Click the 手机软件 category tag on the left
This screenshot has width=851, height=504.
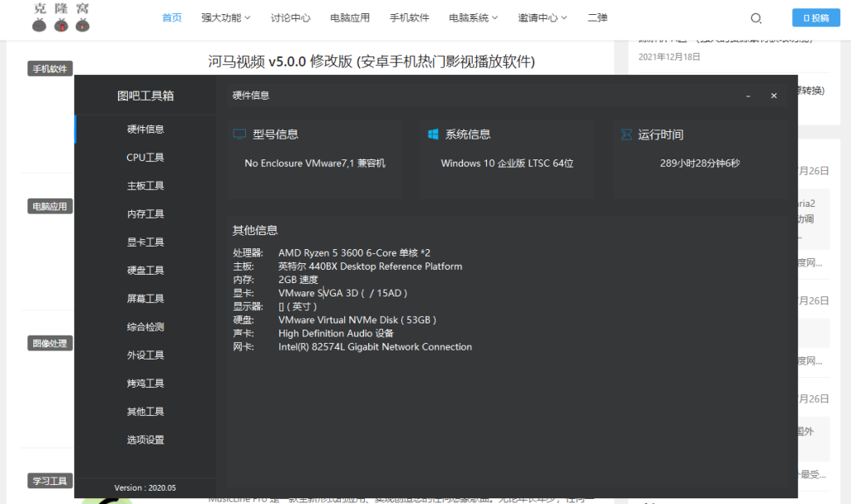[x=50, y=69]
